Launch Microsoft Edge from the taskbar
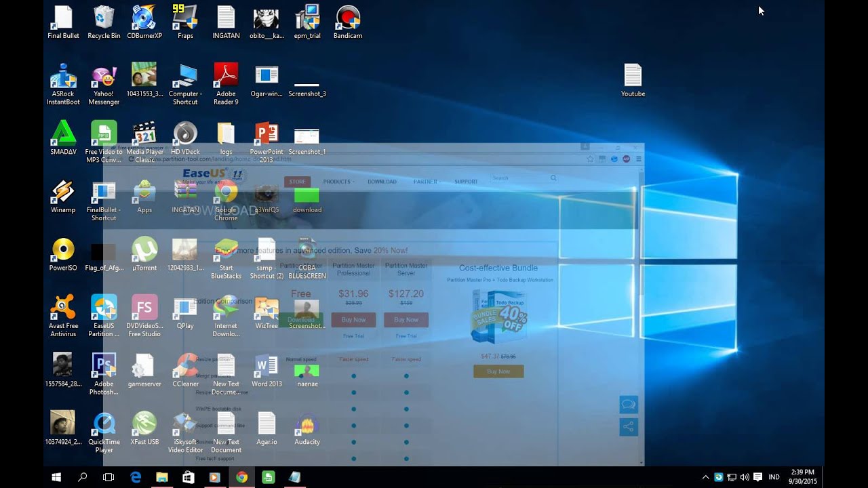This screenshot has width=868, height=488. click(x=136, y=477)
